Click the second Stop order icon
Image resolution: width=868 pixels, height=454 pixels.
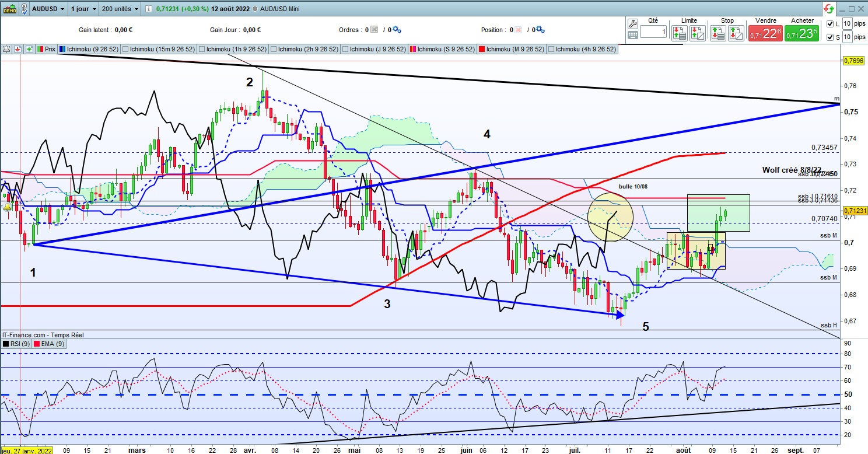[735, 33]
